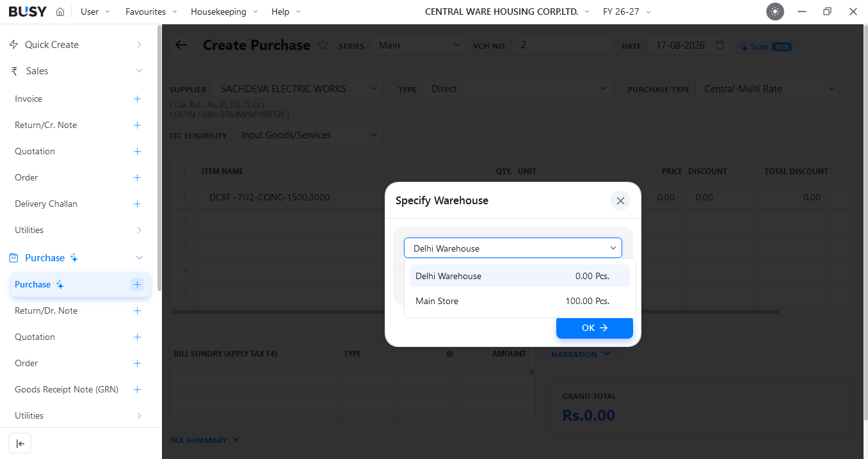The height and width of the screenshot is (459, 868).
Task: Add a new Purchase Quotation plus icon
Action: pyautogui.click(x=137, y=337)
